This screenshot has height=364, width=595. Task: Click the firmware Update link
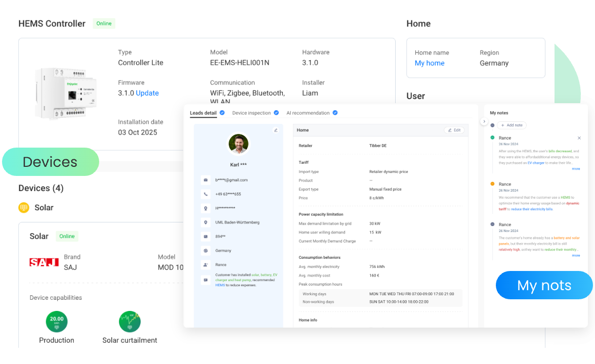pyautogui.click(x=147, y=93)
